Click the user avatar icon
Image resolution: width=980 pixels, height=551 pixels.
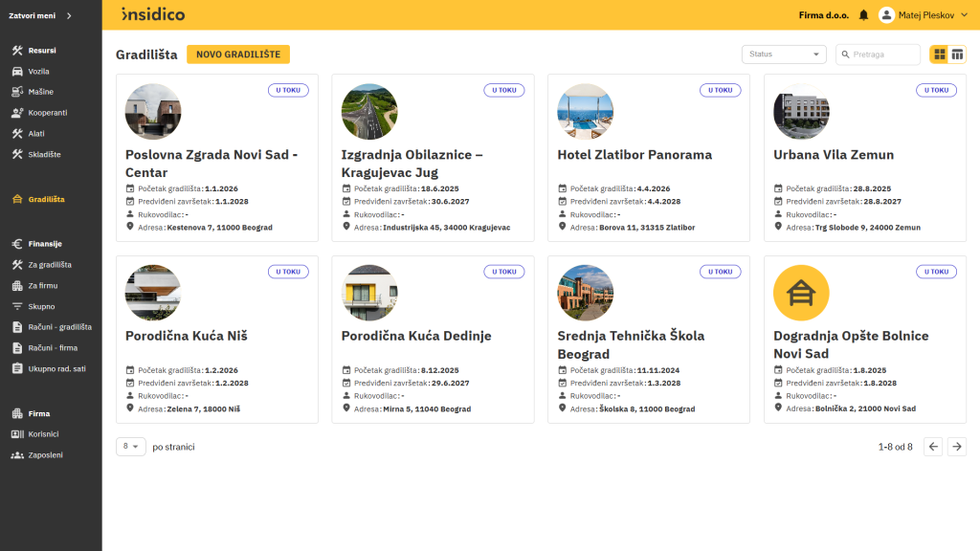point(886,15)
